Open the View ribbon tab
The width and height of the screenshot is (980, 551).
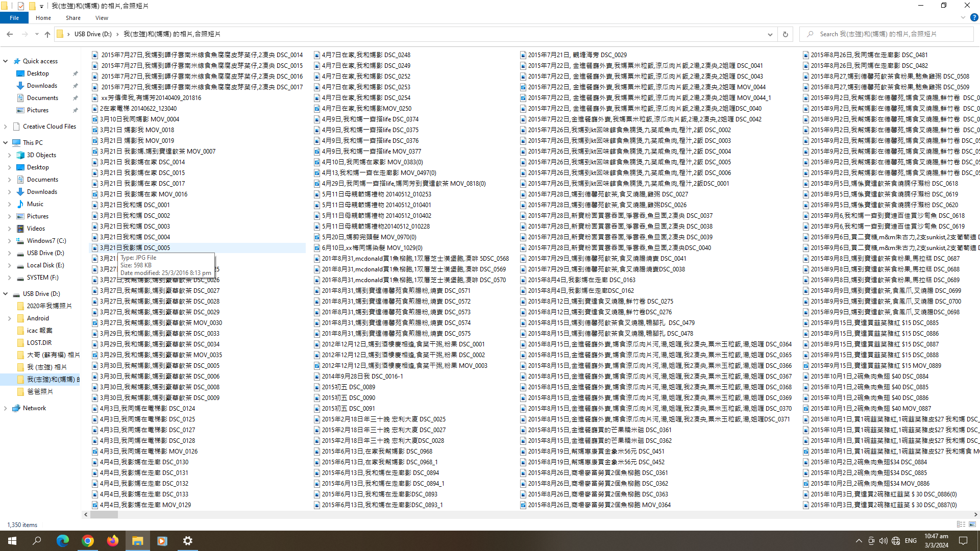102,18
